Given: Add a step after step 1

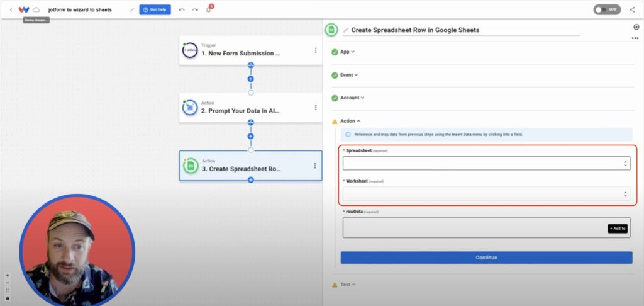Looking at the screenshot, I should point(251,79).
